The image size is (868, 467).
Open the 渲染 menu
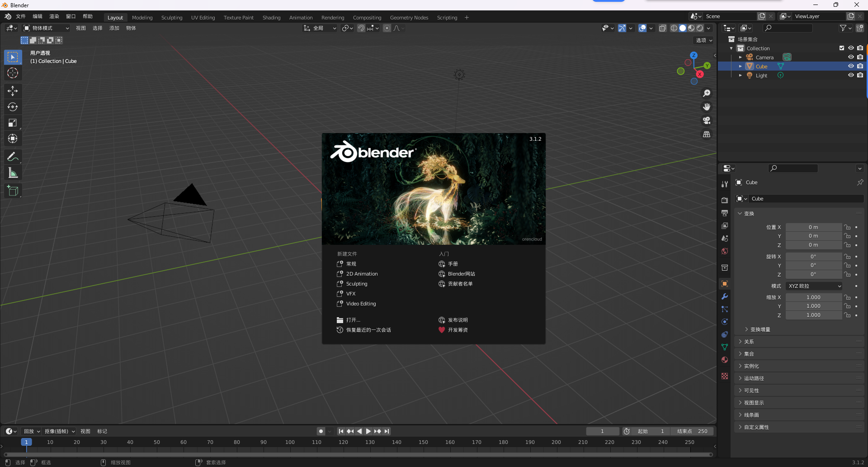pos(54,16)
